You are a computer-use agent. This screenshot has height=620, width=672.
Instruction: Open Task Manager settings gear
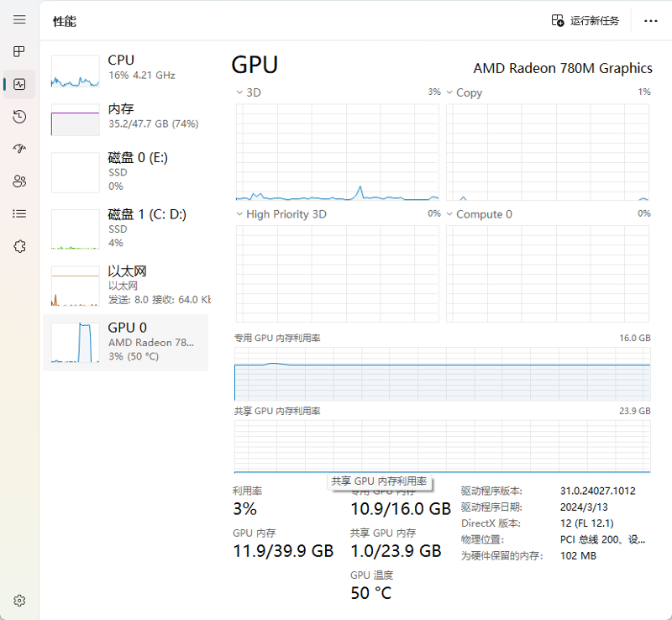(x=19, y=600)
